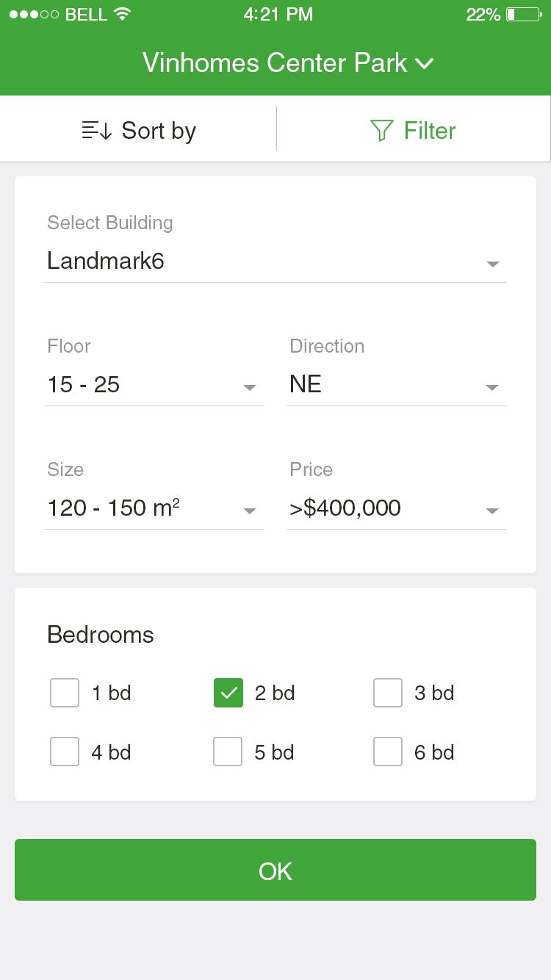Tap the Vinhomes Center Park title
The width and height of the screenshot is (551, 980).
[275, 63]
